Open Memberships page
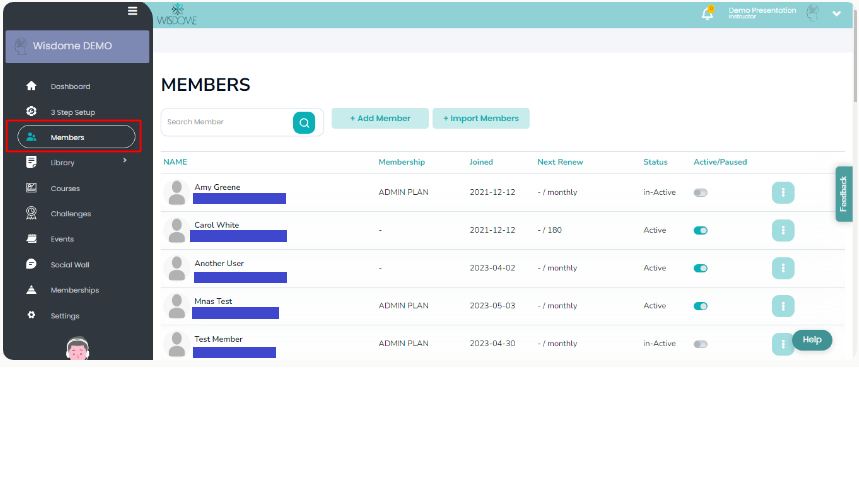 [x=75, y=290]
